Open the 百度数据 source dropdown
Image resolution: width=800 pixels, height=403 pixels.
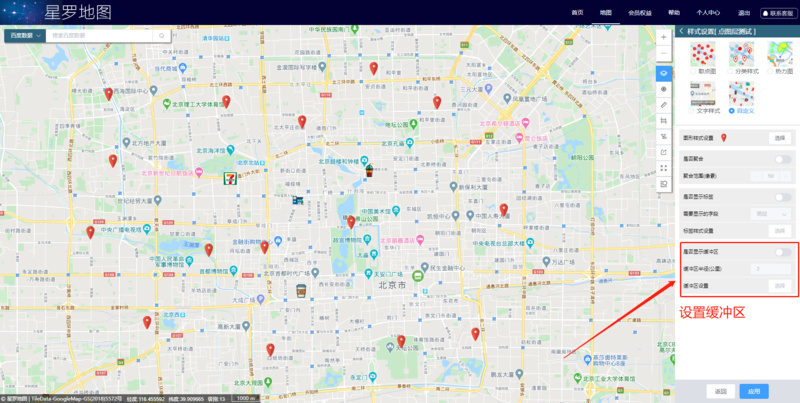click(24, 36)
